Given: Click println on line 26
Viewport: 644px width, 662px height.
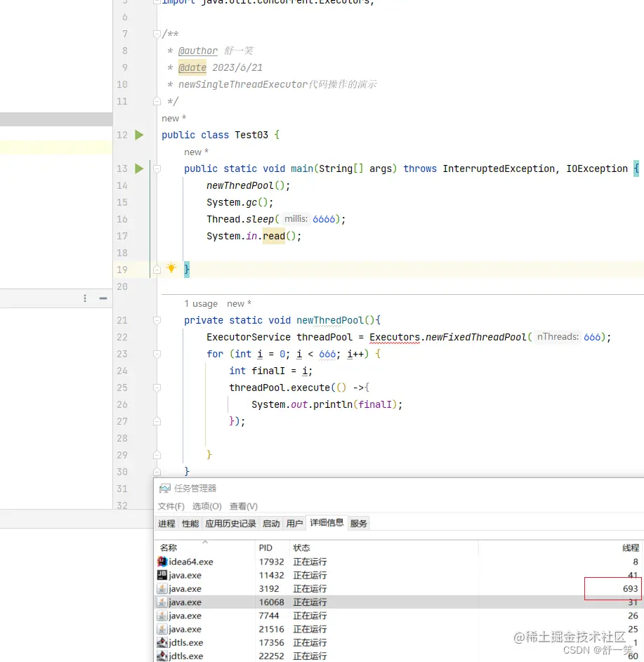Looking at the screenshot, I should tap(332, 405).
